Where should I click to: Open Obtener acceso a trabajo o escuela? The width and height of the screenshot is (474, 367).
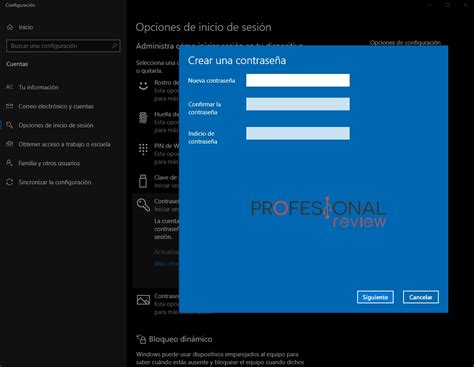[64, 144]
